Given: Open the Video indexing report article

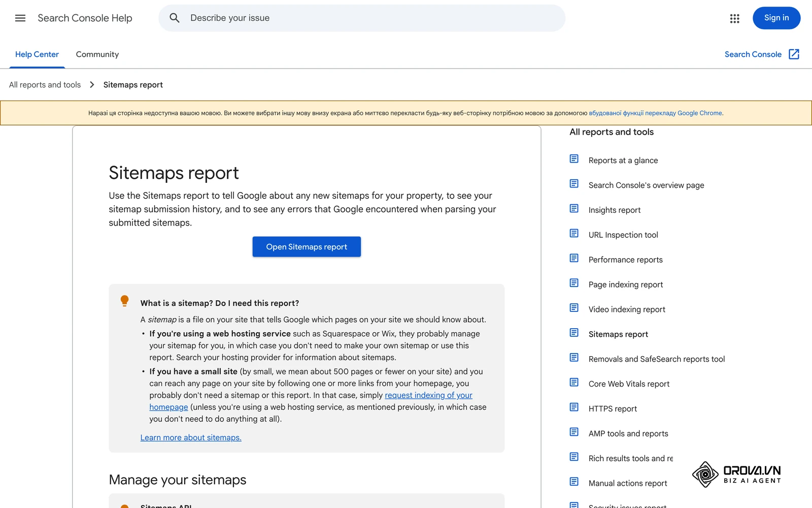Looking at the screenshot, I should click(627, 310).
